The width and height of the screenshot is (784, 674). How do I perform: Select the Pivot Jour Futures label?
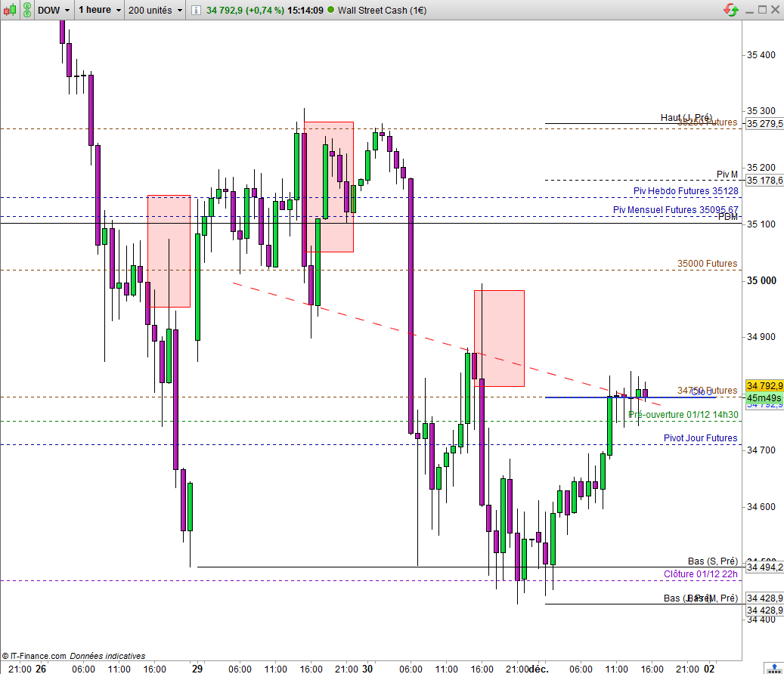pos(701,438)
